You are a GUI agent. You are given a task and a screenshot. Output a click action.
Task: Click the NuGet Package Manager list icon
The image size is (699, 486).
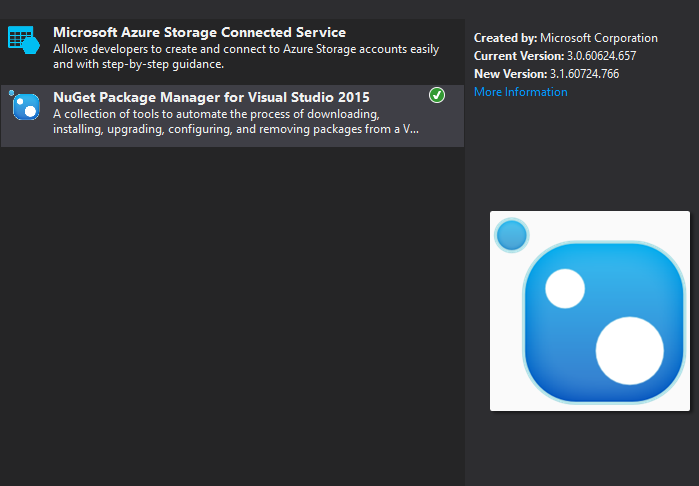coord(25,105)
